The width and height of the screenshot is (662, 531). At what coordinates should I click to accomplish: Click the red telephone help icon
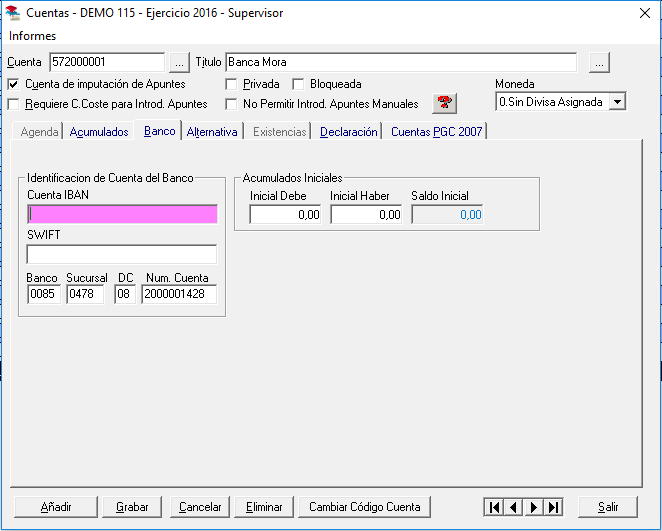(x=444, y=104)
